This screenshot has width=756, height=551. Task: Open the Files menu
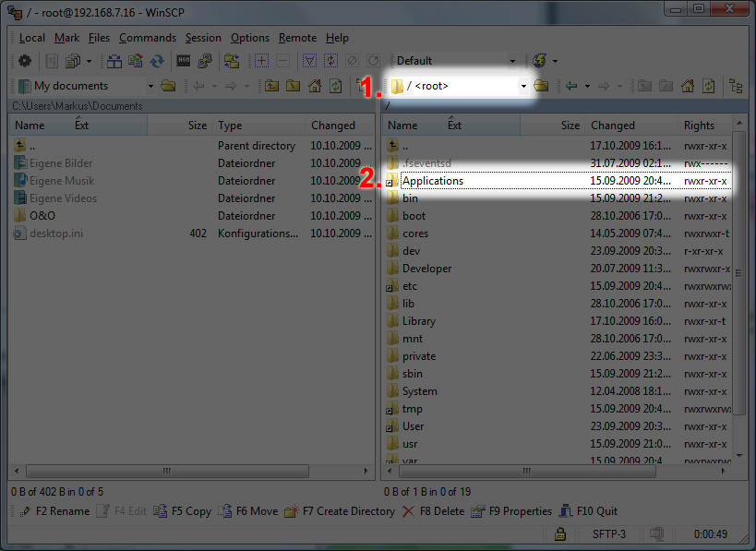pos(99,38)
